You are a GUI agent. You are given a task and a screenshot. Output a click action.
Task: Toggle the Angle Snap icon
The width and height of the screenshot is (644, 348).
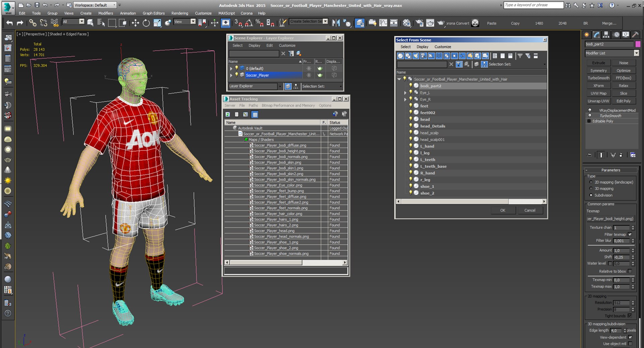coord(249,23)
